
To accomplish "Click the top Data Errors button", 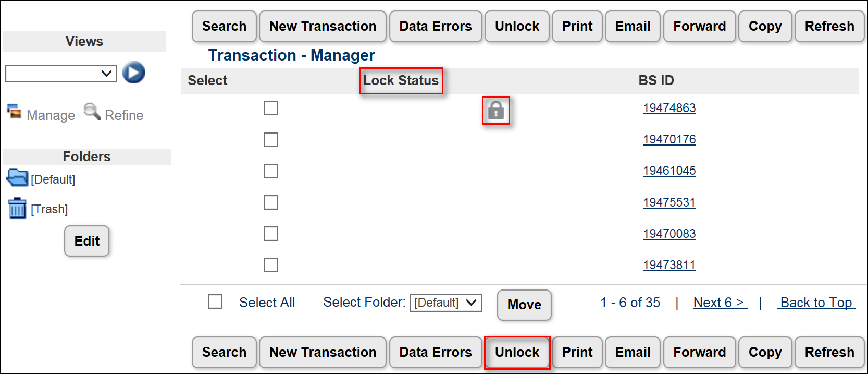I will pyautogui.click(x=435, y=27).
